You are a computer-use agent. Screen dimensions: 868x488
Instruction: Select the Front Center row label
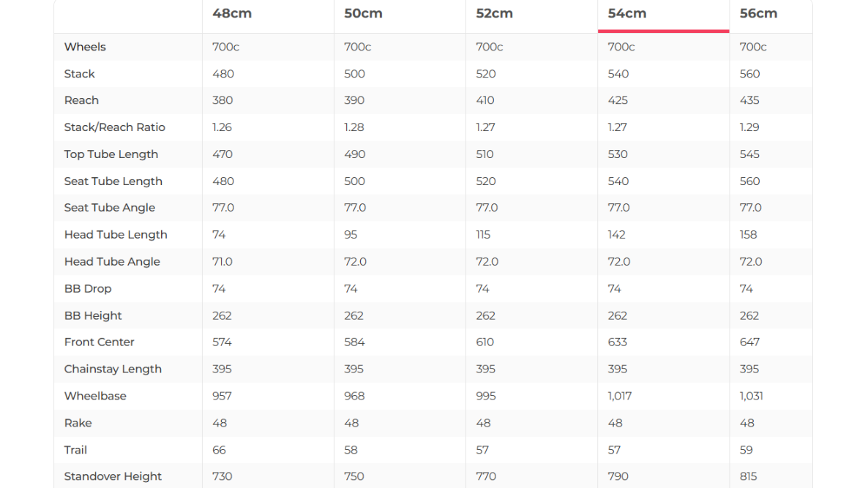[x=100, y=342]
